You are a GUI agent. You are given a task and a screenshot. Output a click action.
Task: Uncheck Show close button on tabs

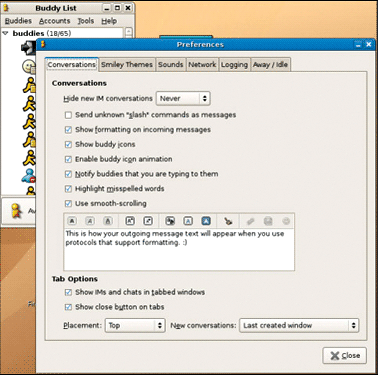click(x=68, y=307)
